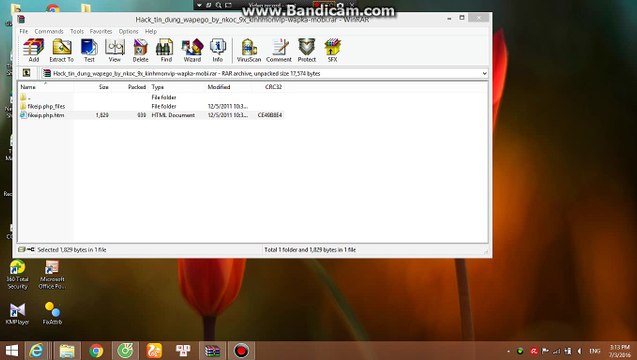Select the fikeip.php.htm file

(x=151, y=115)
